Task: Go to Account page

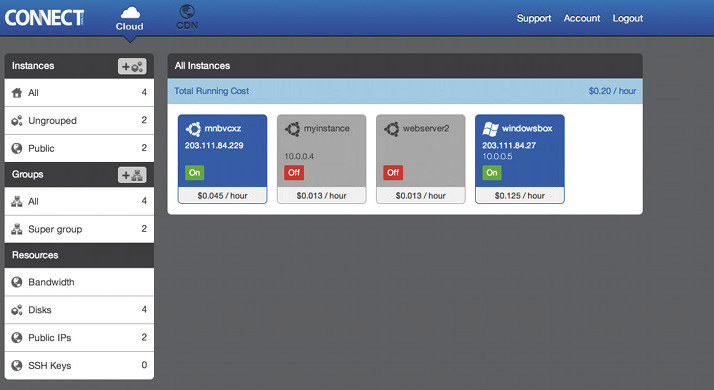Action: (x=581, y=18)
